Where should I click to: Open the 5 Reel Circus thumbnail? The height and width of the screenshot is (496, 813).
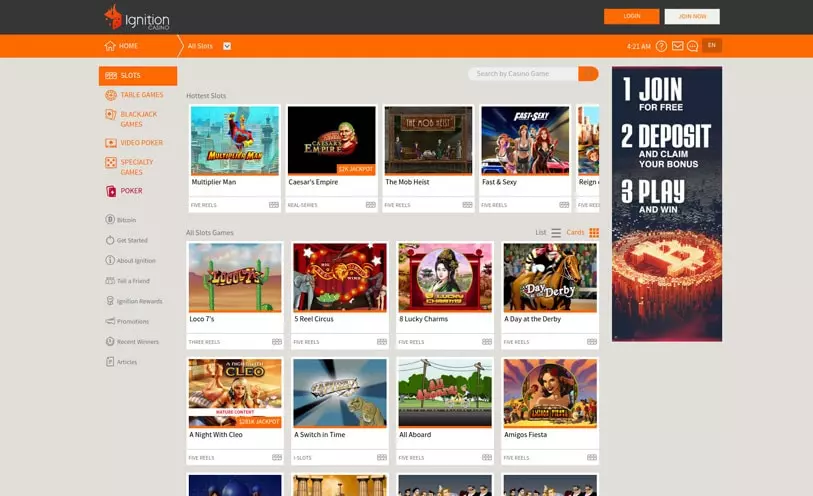340,278
